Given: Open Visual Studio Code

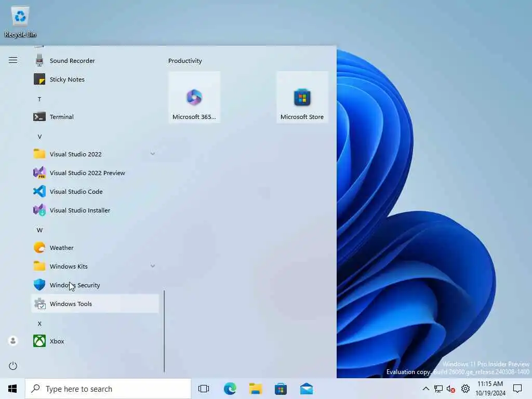Looking at the screenshot, I should 95,191.
